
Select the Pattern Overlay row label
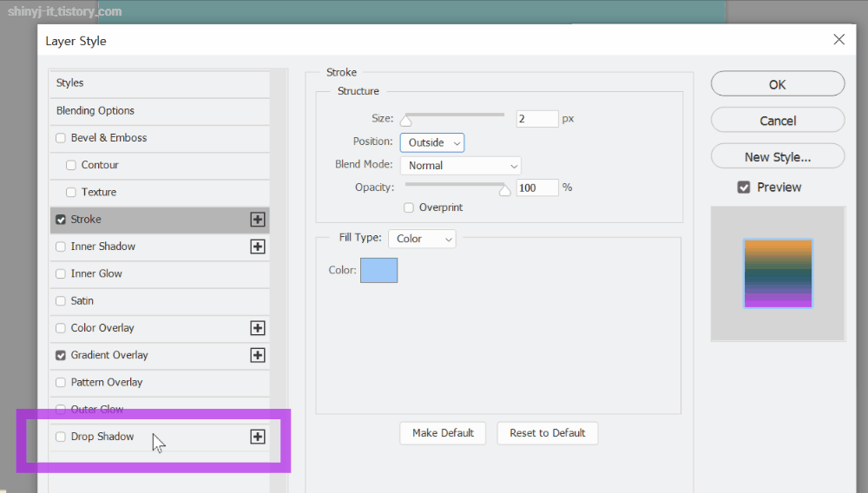(x=106, y=382)
